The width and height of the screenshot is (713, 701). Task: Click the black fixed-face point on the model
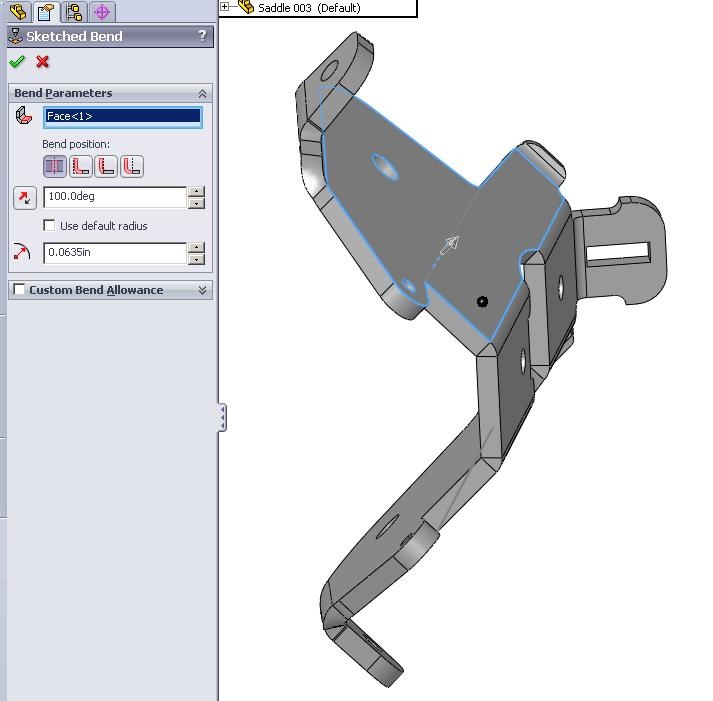pyautogui.click(x=482, y=301)
